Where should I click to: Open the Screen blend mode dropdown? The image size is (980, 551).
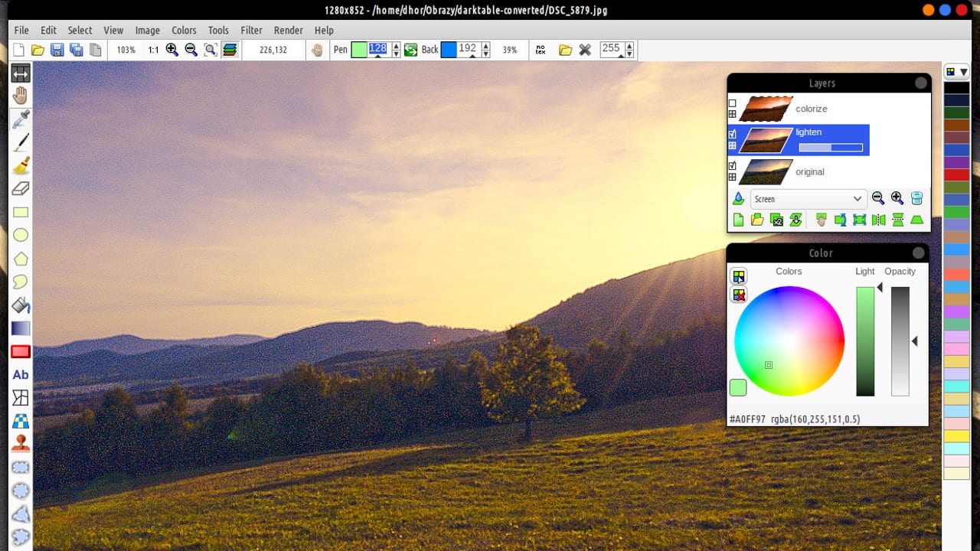point(808,199)
